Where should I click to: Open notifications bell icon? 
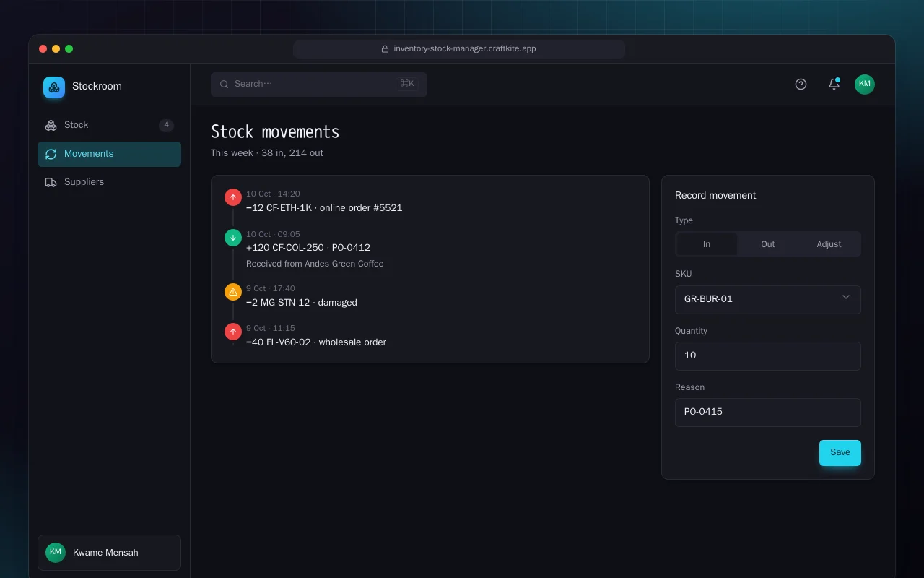coord(834,85)
